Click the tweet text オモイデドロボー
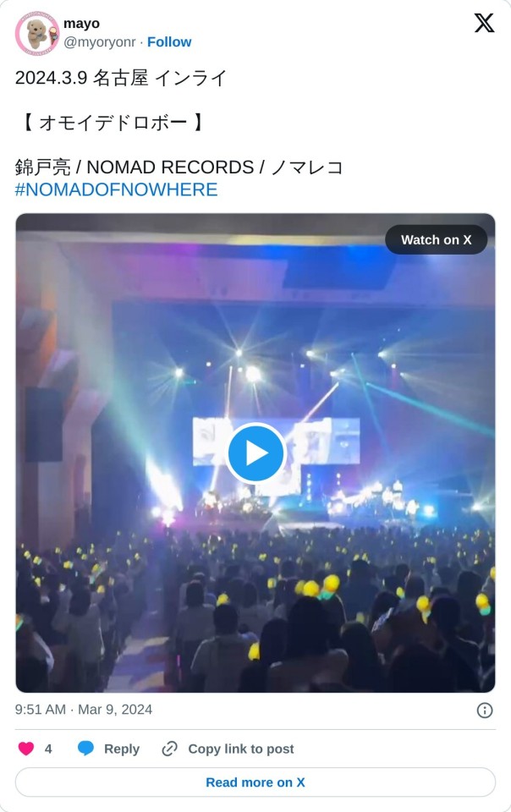This screenshot has width=511, height=812. tap(113, 123)
